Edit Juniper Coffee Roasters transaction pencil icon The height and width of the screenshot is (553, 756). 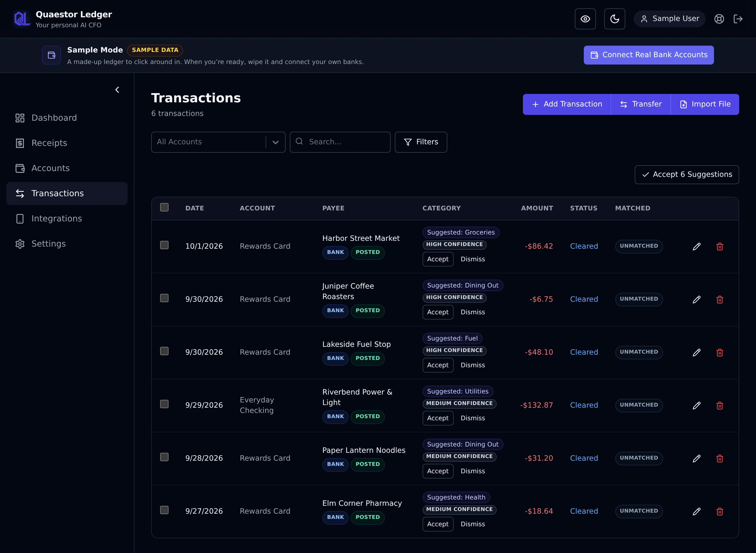point(697,300)
